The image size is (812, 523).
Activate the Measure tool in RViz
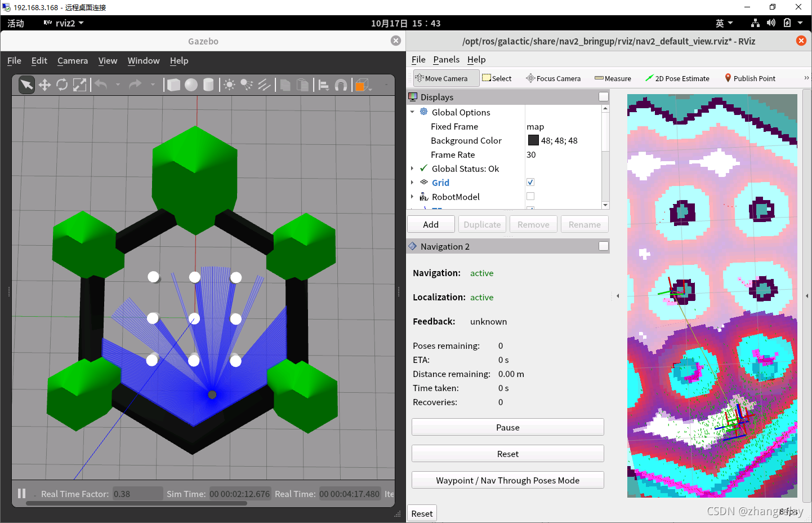point(613,78)
